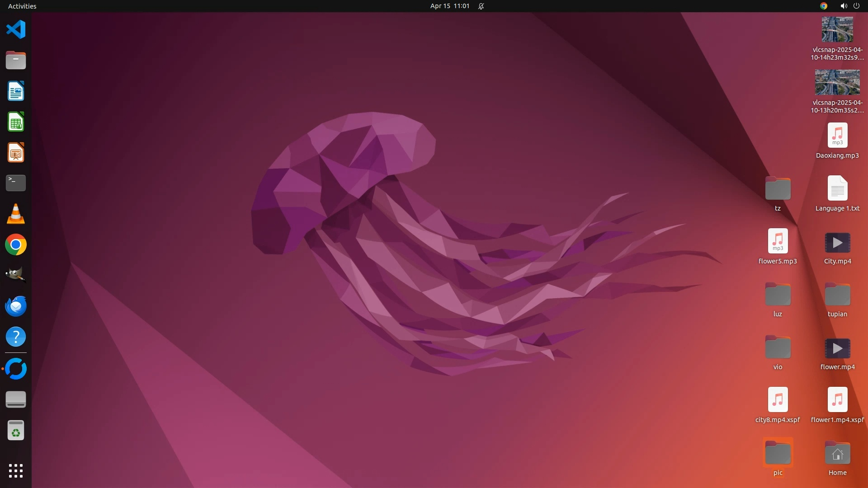Open Visual Studio Code from dock
Screen dimensions: 868x488
pyautogui.click(x=16, y=30)
